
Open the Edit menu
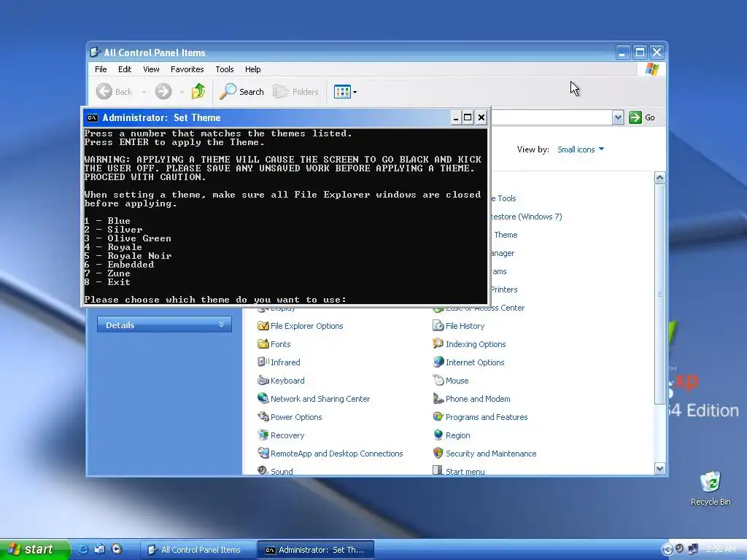pos(124,69)
